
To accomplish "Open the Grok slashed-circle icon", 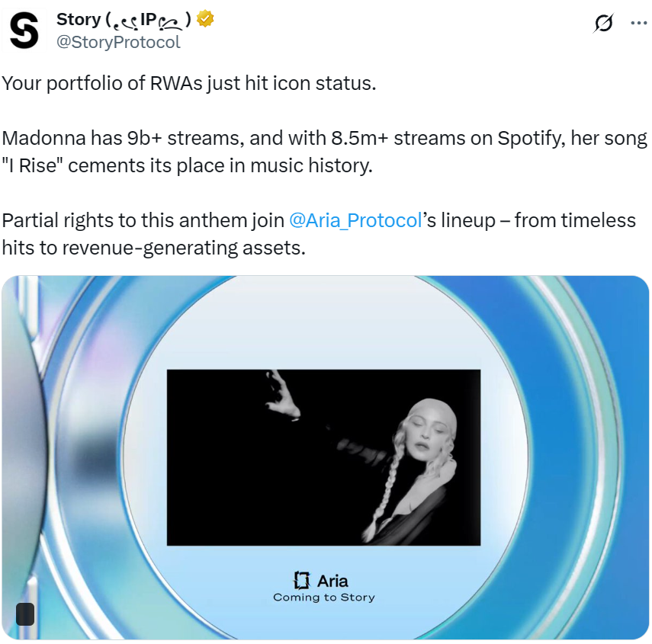I will [603, 23].
